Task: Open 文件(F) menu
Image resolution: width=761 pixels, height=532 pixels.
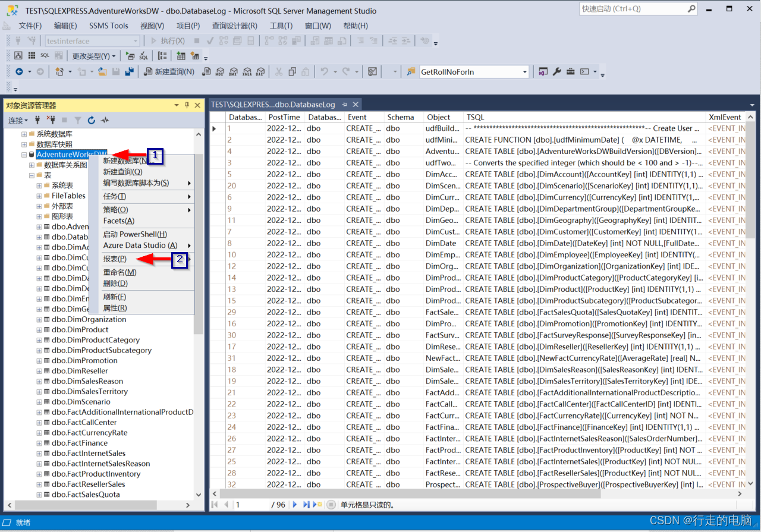Action: tap(30, 26)
